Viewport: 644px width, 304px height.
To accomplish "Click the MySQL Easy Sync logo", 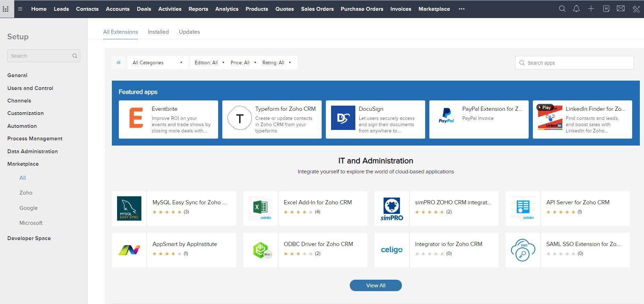I will 129,208.
